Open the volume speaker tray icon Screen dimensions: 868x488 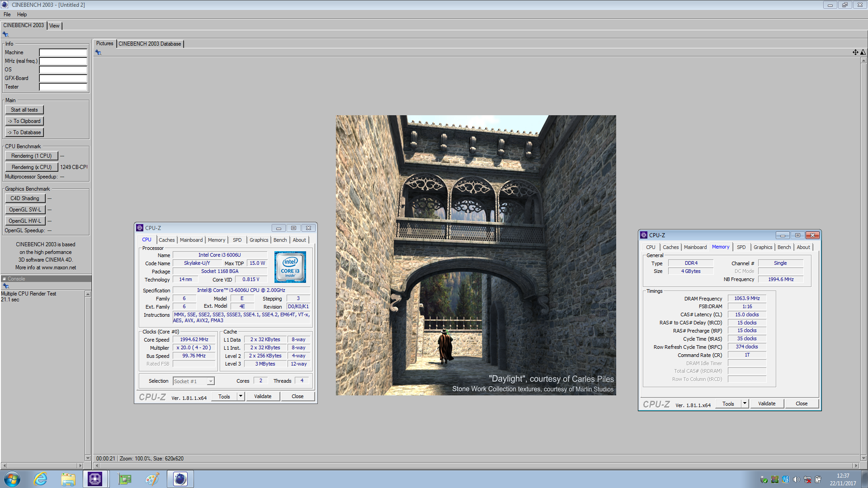coord(796,479)
